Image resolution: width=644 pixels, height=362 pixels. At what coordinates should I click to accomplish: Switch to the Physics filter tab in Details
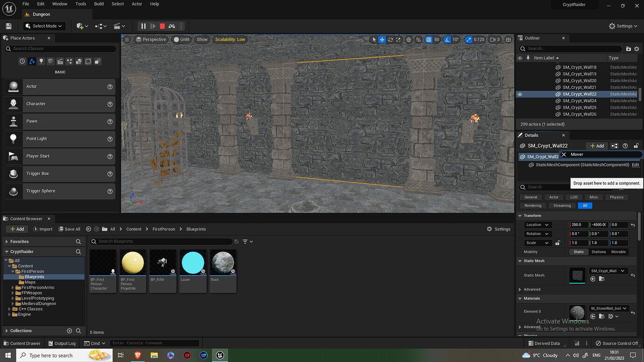coord(616,197)
